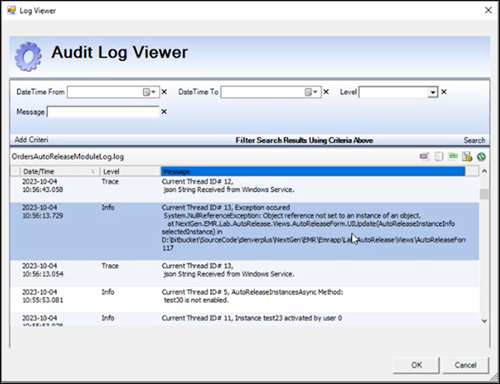The height and width of the screenshot is (384, 500).
Task: Click the Info level cell of test30 row
Action: pos(108,292)
